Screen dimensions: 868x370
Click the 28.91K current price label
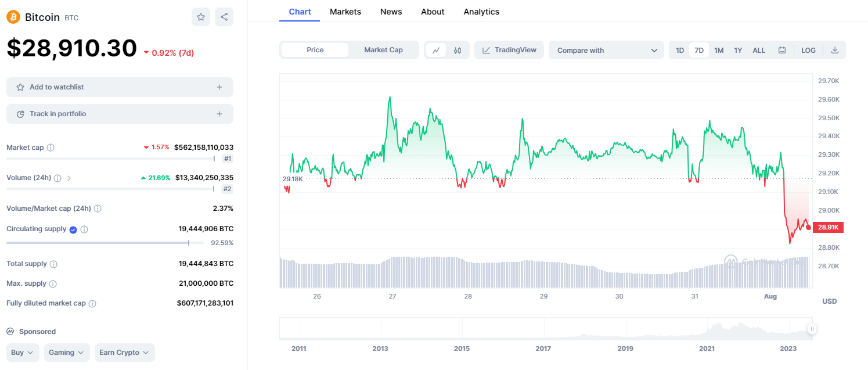[x=829, y=227]
